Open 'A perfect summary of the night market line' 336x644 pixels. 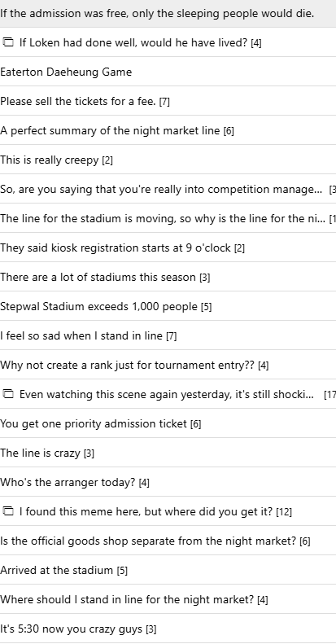(110, 130)
